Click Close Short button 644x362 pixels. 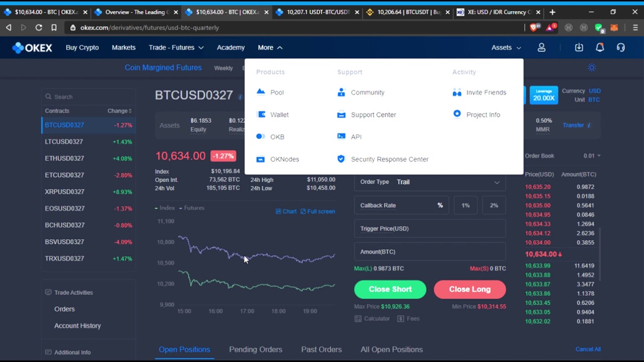[x=390, y=289]
